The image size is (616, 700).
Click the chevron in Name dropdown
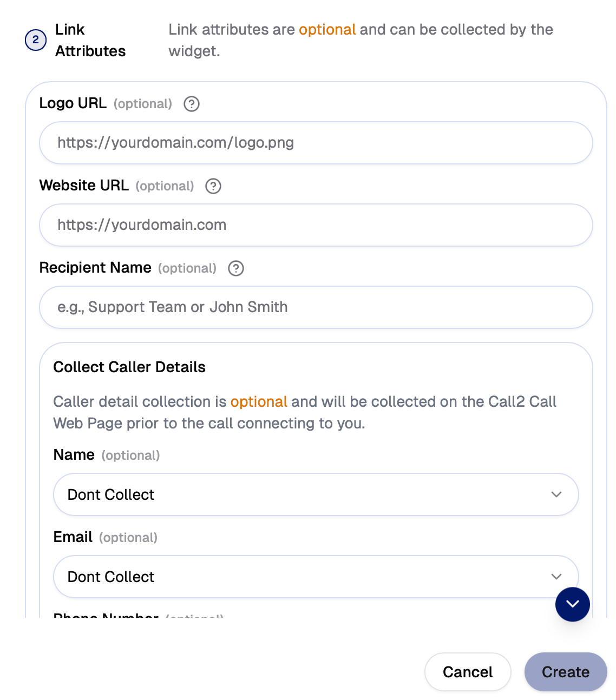point(556,494)
